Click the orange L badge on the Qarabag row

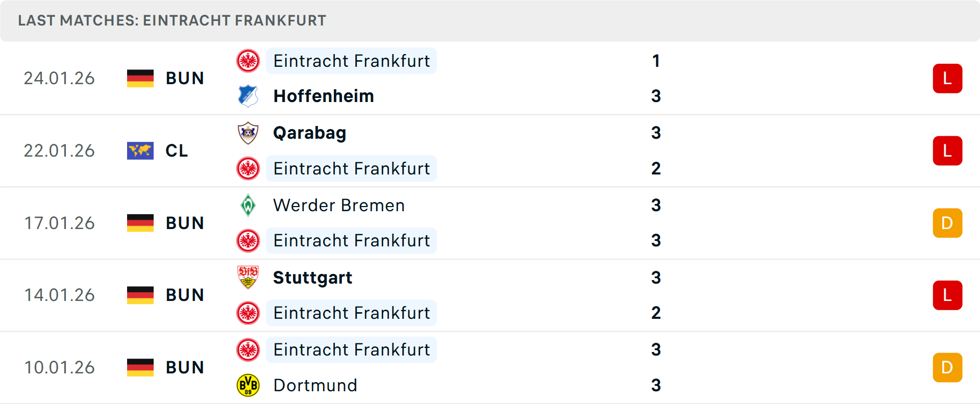click(947, 150)
